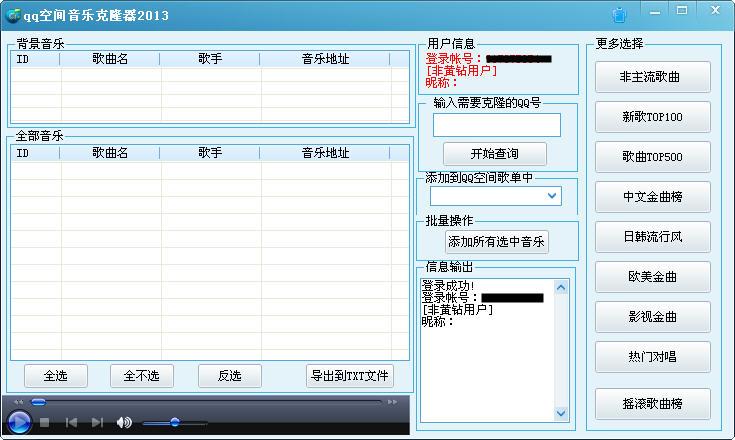Click the playback seek slider handle
The width and height of the screenshot is (735, 440).
click(38, 402)
